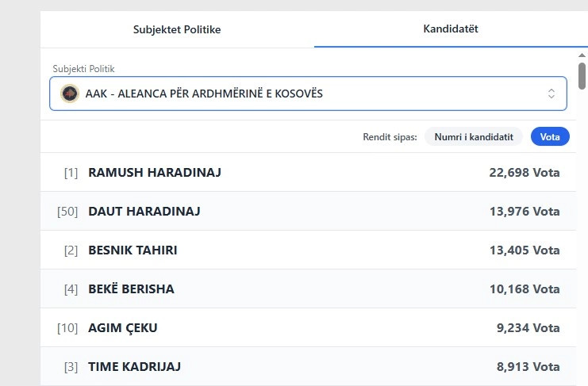Click candidate number [10] label

(67, 327)
